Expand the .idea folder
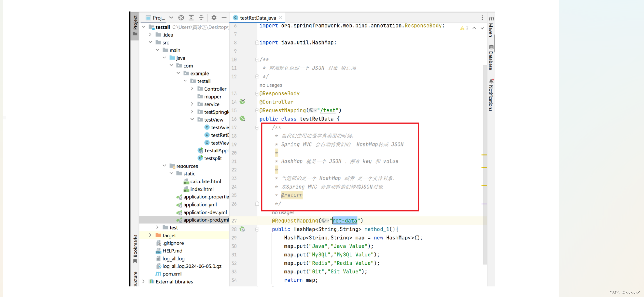The height and width of the screenshot is (297, 644). (150, 35)
